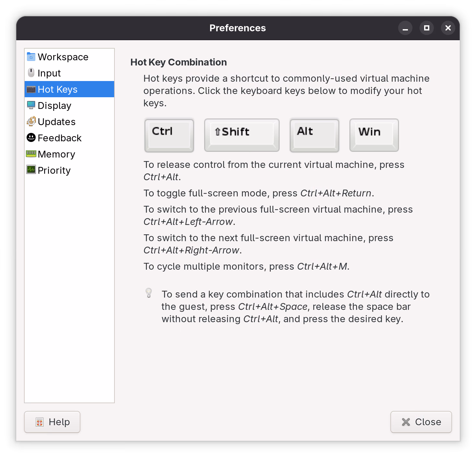Screen dimensions: 476x457
Task: Toggle the Alt key for hot keys
Action: [314, 135]
